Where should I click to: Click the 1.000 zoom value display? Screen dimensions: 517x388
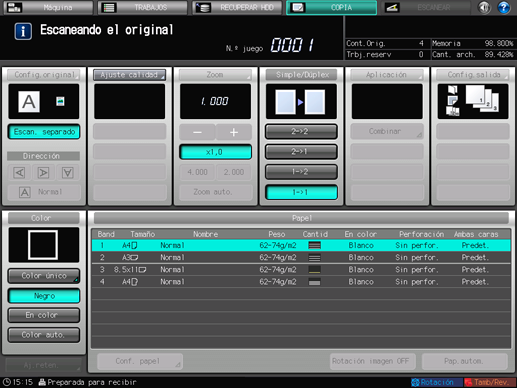point(215,101)
